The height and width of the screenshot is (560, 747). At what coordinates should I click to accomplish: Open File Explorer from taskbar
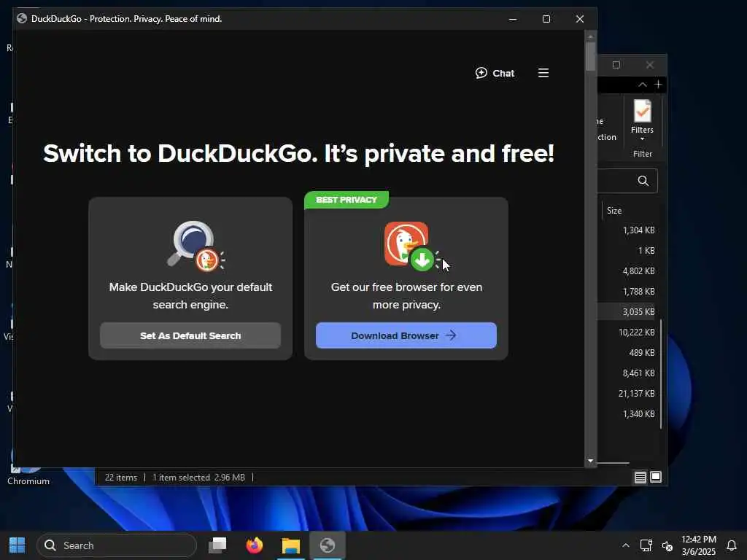click(x=290, y=545)
